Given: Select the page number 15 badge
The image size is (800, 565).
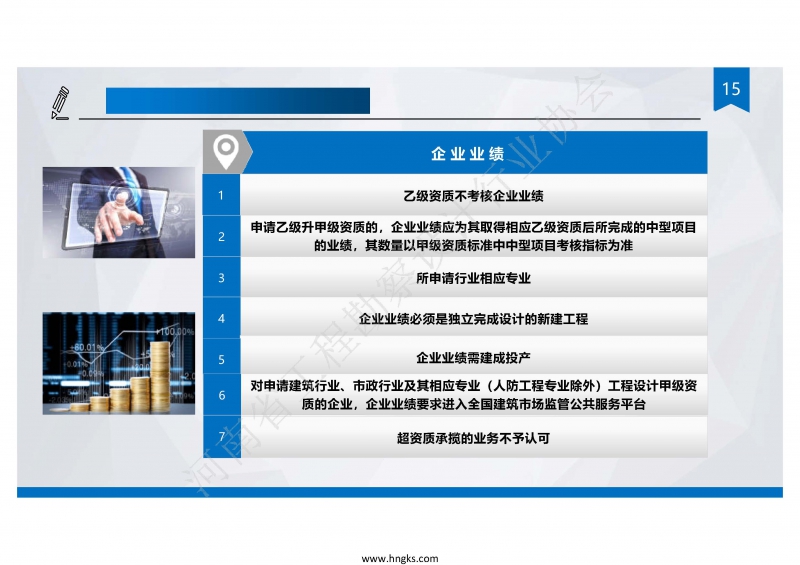Looking at the screenshot, I should (731, 89).
